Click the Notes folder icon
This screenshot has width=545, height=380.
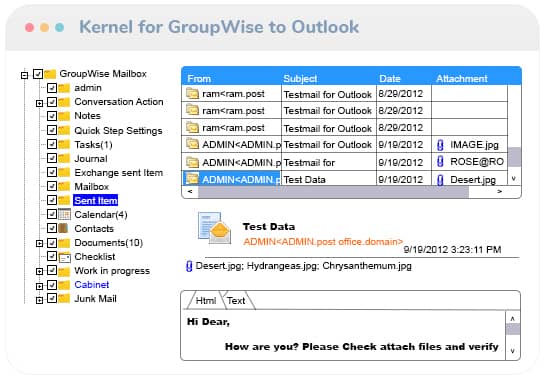pos(64,116)
